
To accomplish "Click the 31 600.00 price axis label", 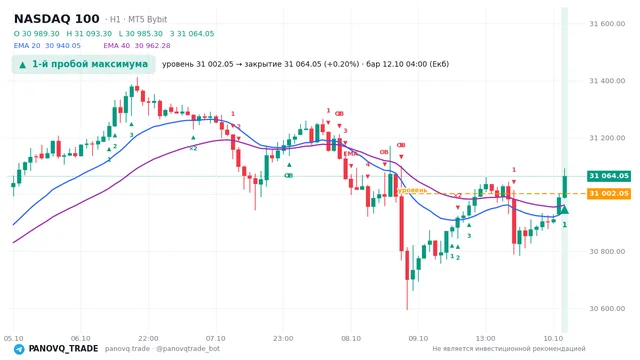I will pos(607,24).
